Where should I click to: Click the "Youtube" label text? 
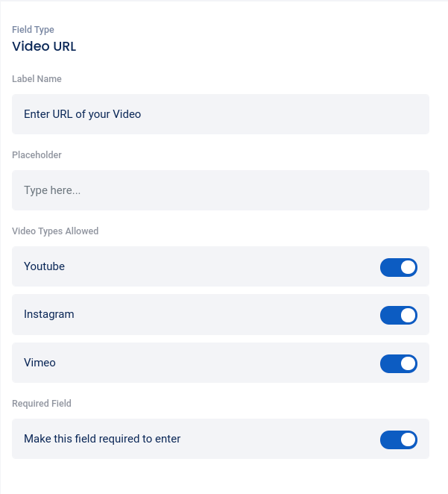click(x=44, y=266)
